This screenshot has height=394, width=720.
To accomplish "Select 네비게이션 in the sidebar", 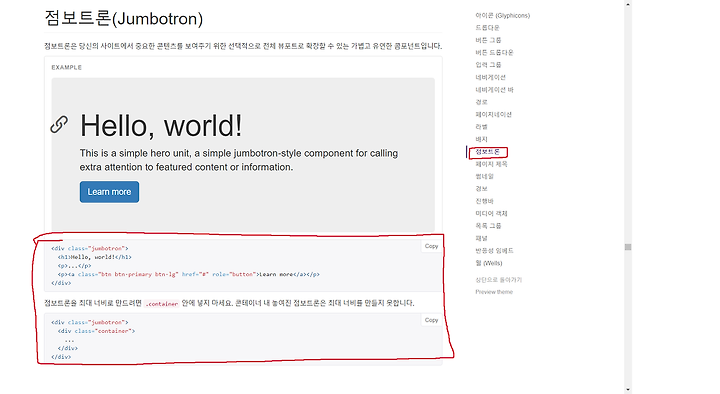I will (490, 77).
